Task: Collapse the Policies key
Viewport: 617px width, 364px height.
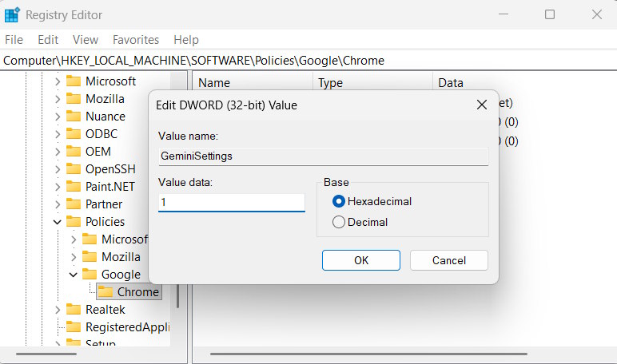Action: pos(58,222)
